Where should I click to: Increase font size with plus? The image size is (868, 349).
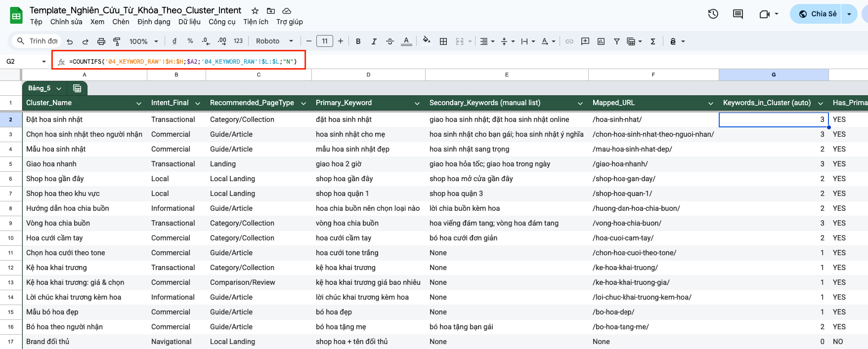[341, 41]
